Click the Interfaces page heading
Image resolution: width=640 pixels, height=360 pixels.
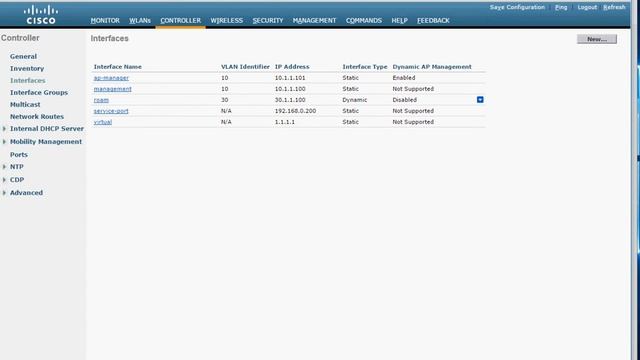(x=109, y=38)
